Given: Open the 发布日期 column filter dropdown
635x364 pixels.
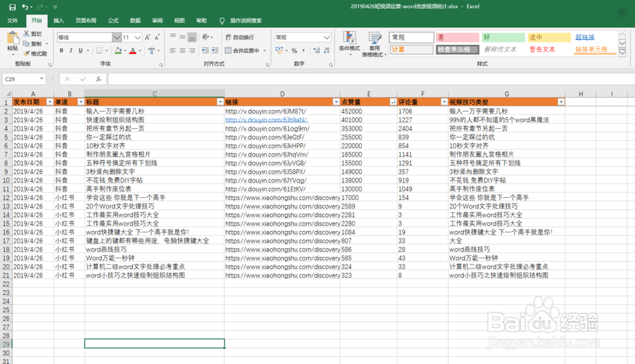Looking at the screenshot, I should 50,102.
